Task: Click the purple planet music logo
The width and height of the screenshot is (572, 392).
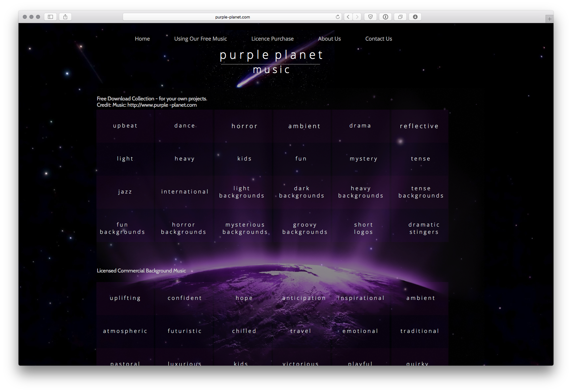Action: [x=271, y=62]
